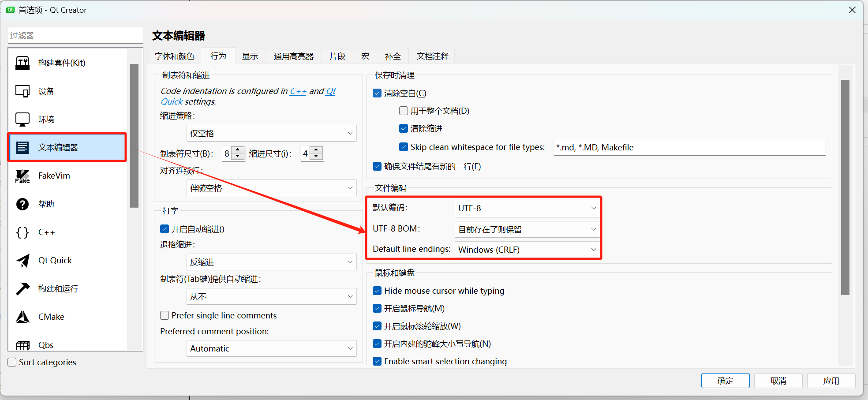Open the 退格缩进 dropdown showing 反缩进
Screen dimensions: 868x400
[x=271, y=262]
